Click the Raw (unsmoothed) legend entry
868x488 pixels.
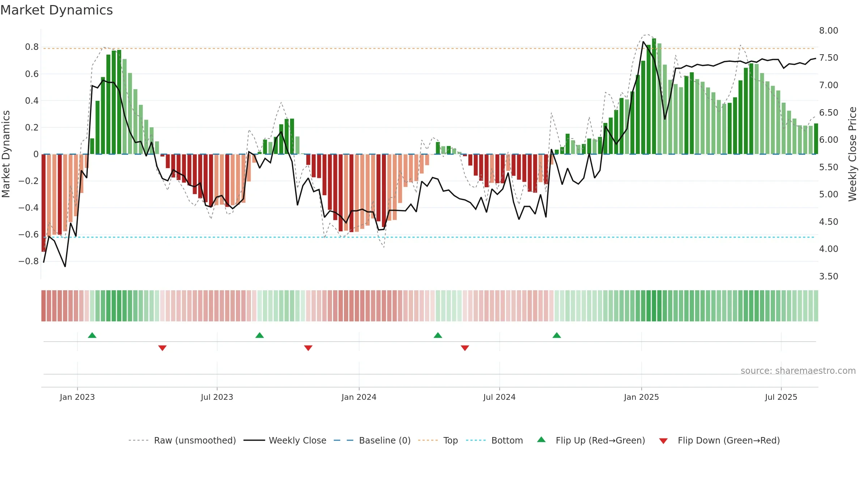[x=182, y=440]
